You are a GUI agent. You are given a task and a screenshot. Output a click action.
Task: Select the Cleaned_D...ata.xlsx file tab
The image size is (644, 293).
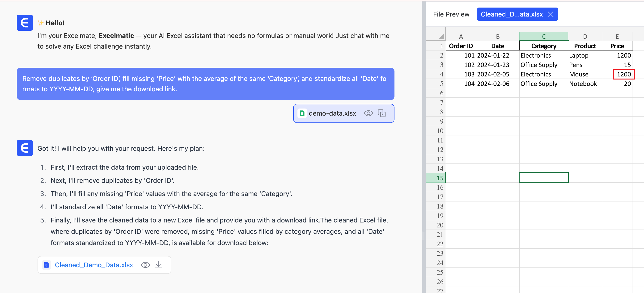pos(512,14)
